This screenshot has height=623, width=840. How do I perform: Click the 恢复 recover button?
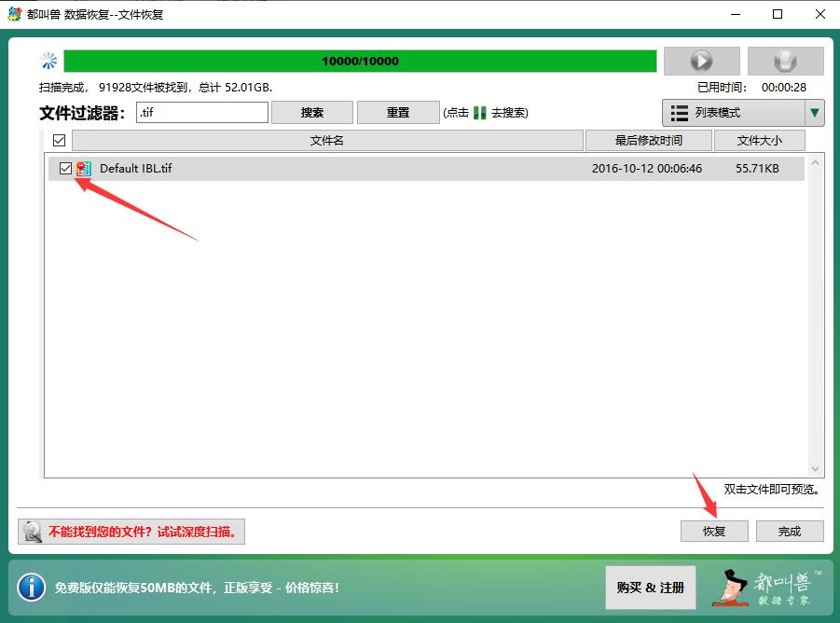(x=713, y=531)
